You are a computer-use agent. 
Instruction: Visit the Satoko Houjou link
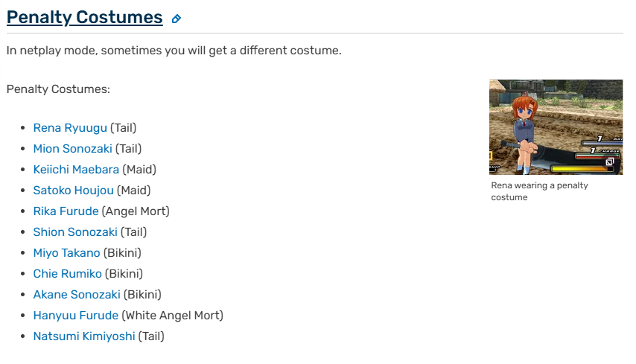(x=73, y=191)
